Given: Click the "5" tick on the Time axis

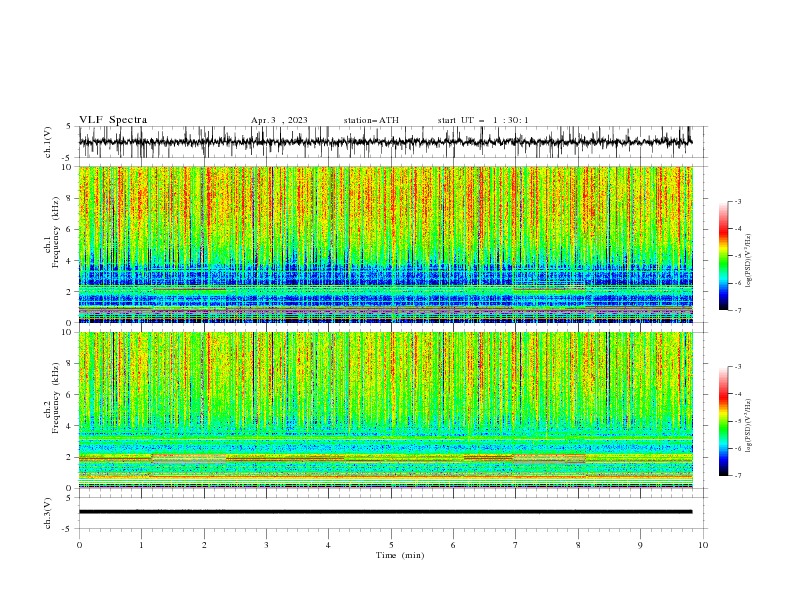Looking at the screenshot, I should point(391,545).
